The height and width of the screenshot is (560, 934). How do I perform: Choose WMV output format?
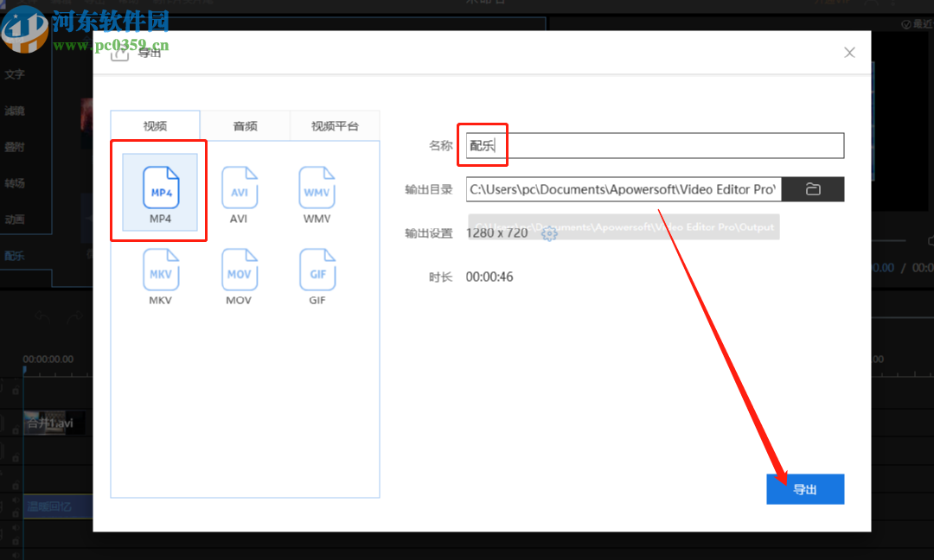click(317, 194)
